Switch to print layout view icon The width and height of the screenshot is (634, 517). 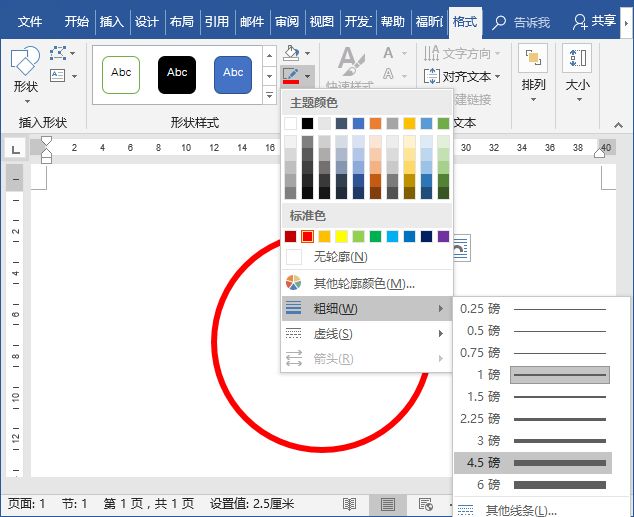tap(387, 504)
